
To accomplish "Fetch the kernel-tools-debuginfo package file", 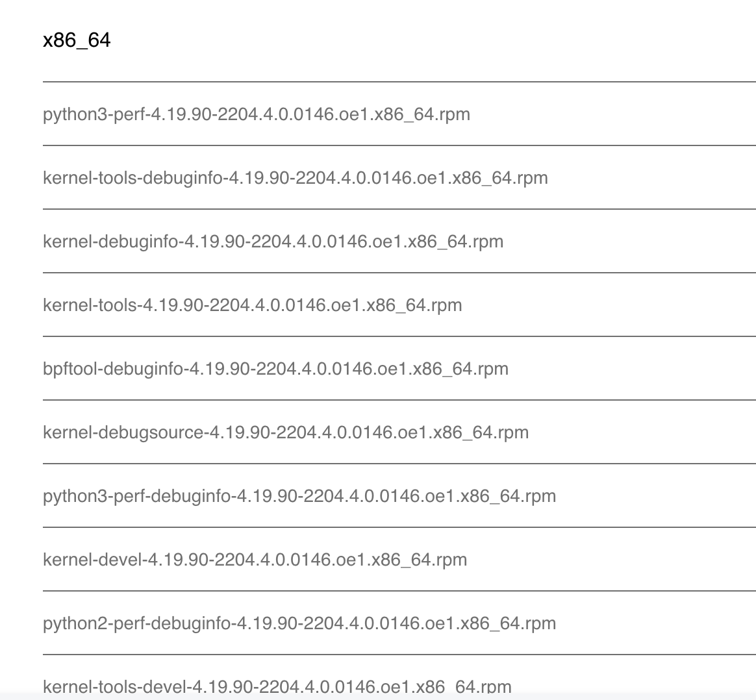I will point(295,178).
